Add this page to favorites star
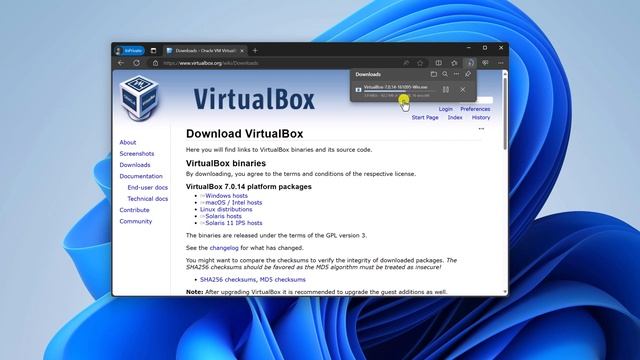The height and width of the screenshot is (360, 640). pos(420,63)
